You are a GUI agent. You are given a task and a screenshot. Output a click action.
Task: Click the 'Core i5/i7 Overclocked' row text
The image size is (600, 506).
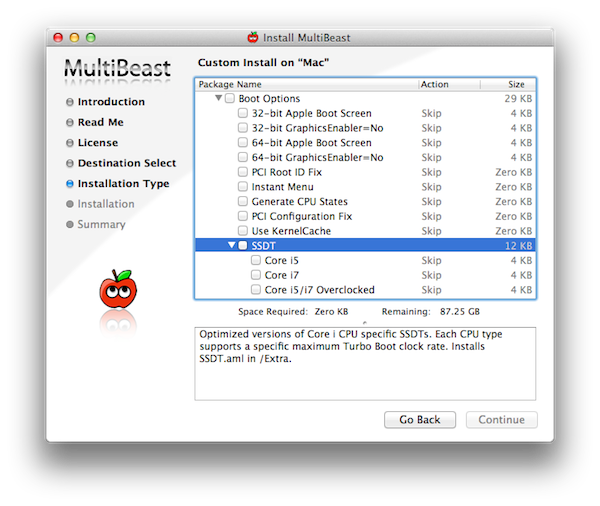click(320, 290)
